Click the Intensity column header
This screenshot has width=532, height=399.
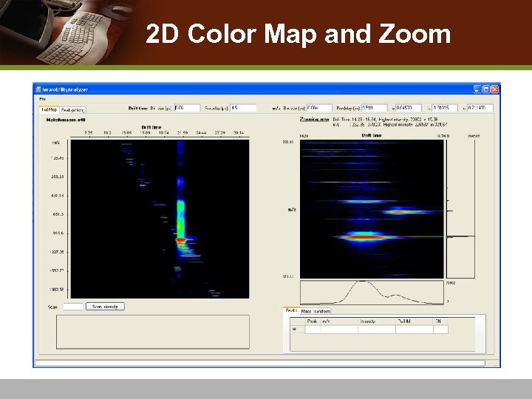[x=377, y=321]
